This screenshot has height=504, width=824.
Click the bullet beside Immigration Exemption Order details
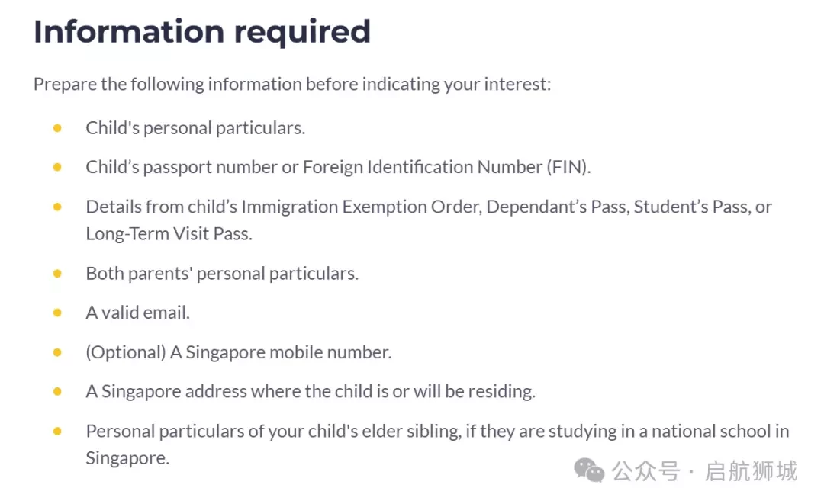pos(57,207)
